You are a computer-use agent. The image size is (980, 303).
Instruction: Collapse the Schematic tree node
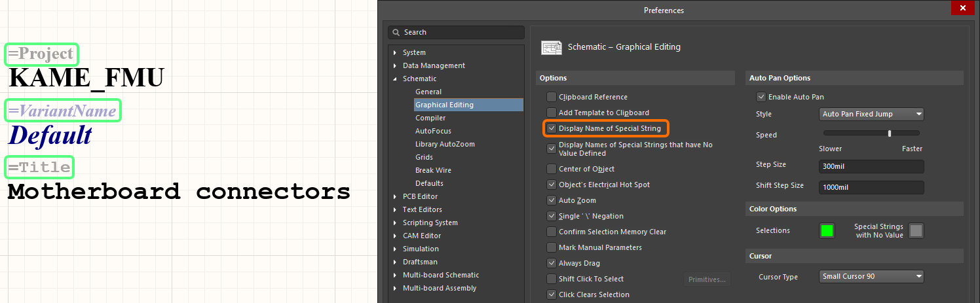click(394, 79)
